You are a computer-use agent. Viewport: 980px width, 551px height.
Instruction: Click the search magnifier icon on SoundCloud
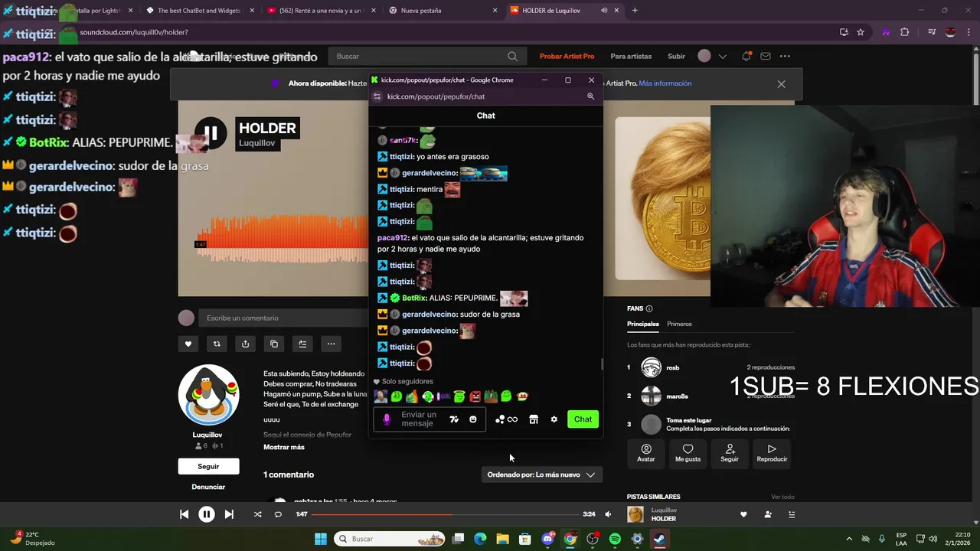coord(513,56)
